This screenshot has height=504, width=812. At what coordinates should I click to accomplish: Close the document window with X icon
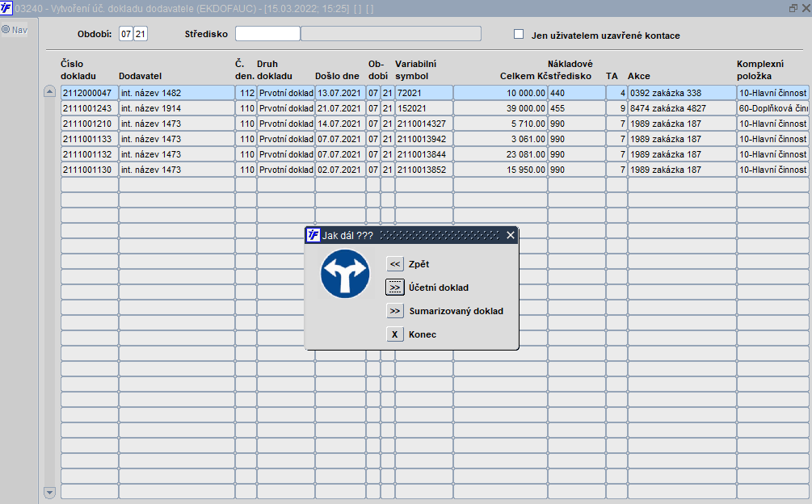coord(806,8)
